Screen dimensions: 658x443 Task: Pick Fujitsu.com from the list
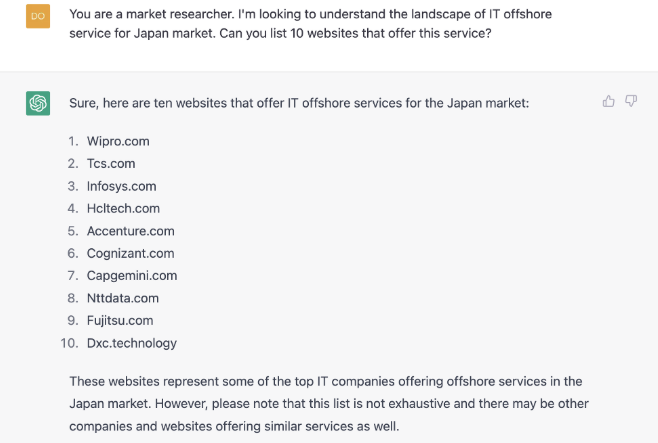(x=120, y=320)
